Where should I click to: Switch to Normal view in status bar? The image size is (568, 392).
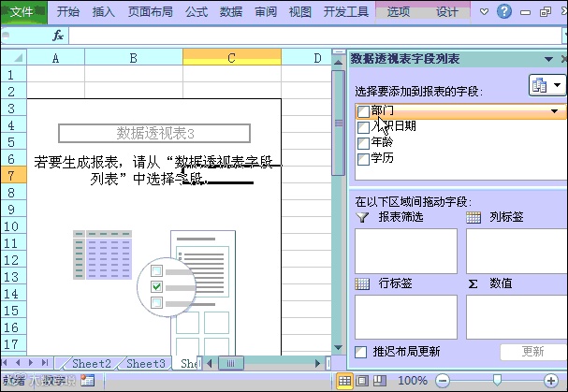pyautogui.click(x=344, y=381)
